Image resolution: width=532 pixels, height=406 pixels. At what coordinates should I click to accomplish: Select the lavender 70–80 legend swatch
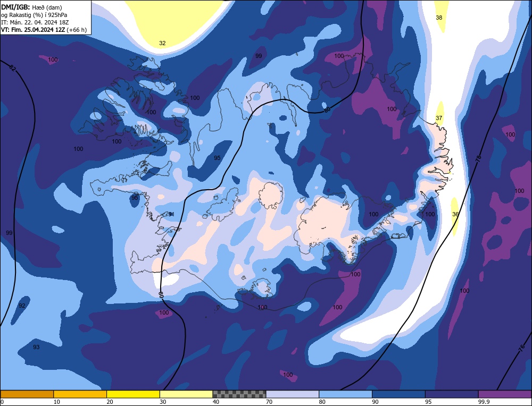click(293, 394)
